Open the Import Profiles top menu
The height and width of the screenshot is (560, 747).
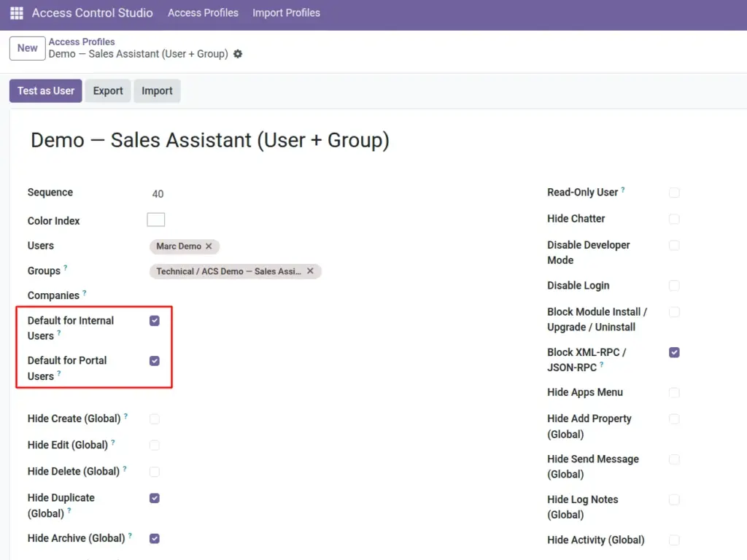pos(286,13)
